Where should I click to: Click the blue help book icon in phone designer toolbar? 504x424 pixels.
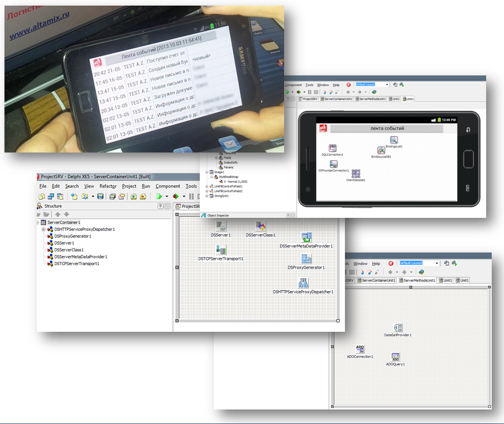pos(374,92)
